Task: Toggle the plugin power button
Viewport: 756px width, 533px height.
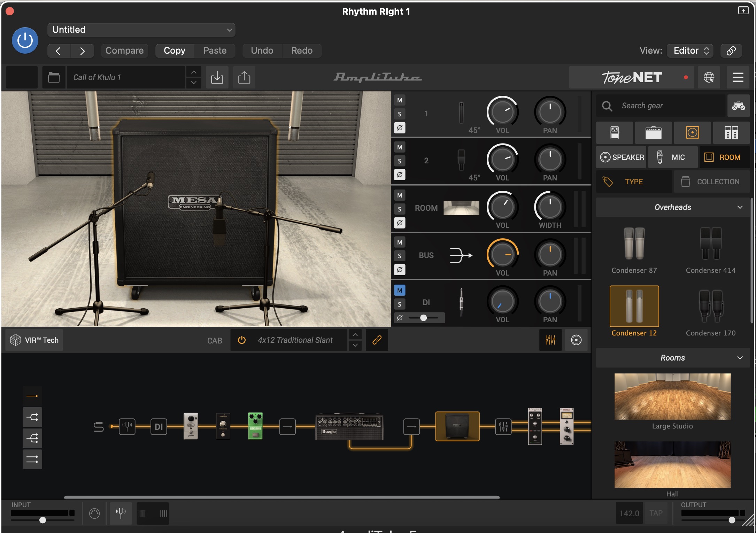Action: coord(25,41)
